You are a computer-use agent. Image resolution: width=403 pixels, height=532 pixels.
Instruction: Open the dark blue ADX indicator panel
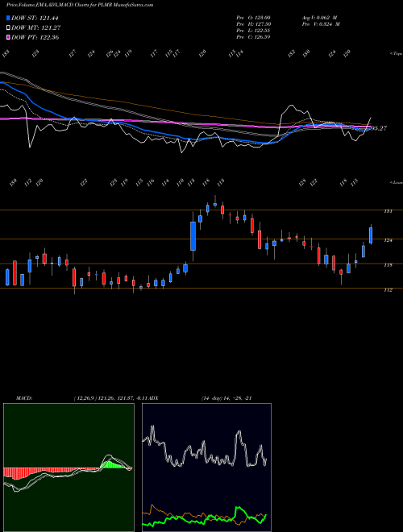[x=206, y=468]
